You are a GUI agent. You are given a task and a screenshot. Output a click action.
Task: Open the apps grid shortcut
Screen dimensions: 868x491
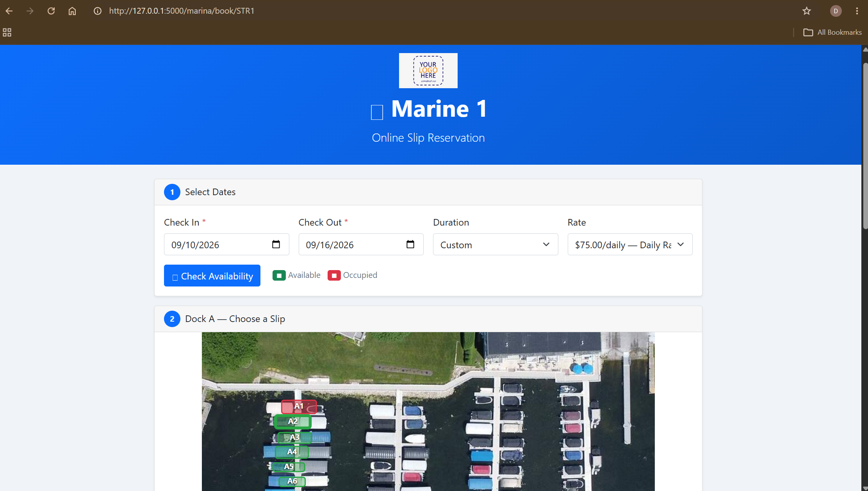(x=7, y=32)
